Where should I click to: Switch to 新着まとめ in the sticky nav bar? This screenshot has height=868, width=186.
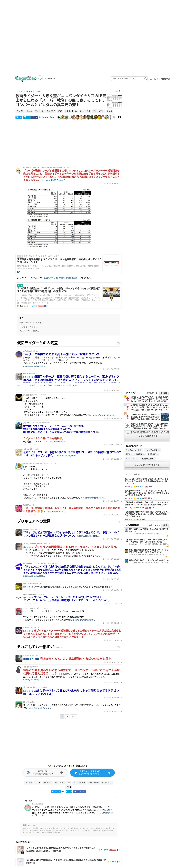[72, 386]
